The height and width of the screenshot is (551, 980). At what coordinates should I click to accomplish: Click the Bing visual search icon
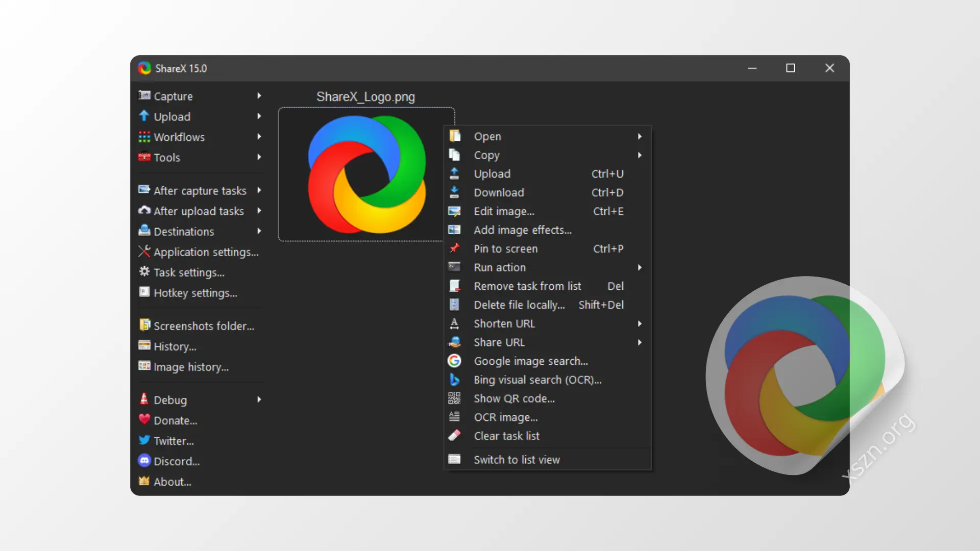[454, 380]
